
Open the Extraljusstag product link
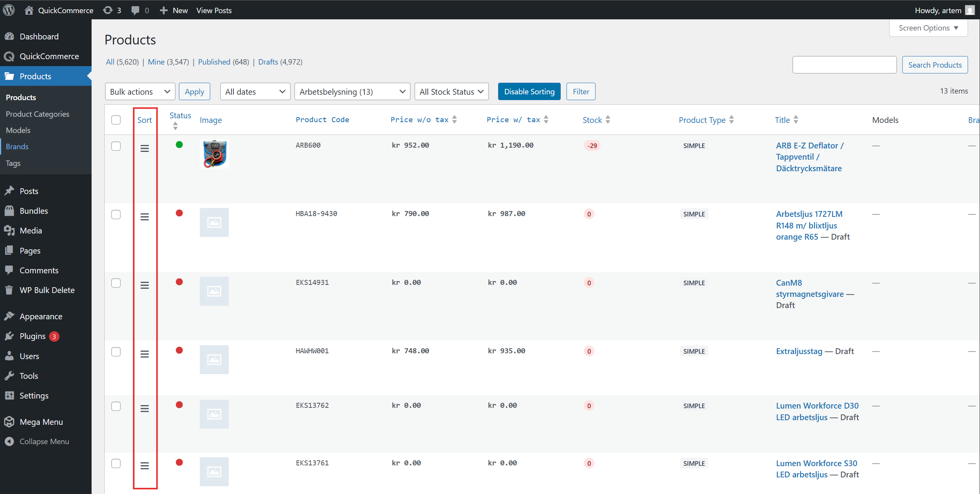point(799,351)
